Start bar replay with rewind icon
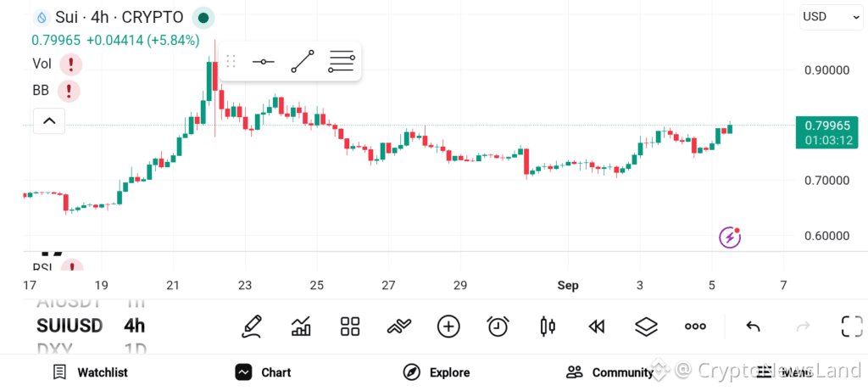 [596, 327]
